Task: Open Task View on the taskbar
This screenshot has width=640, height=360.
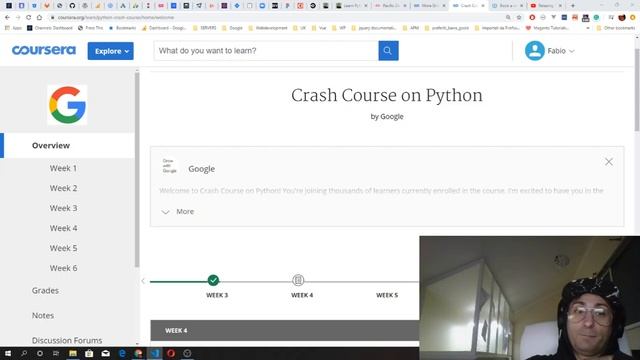Action: pyautogui.click(x=56, y=353)
